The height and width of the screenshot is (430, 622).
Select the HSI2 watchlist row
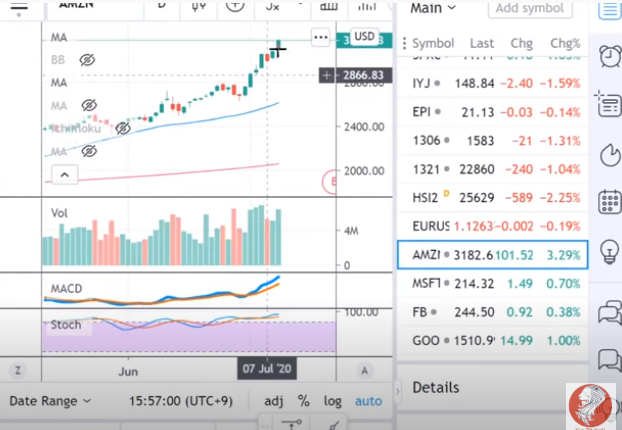493,198
